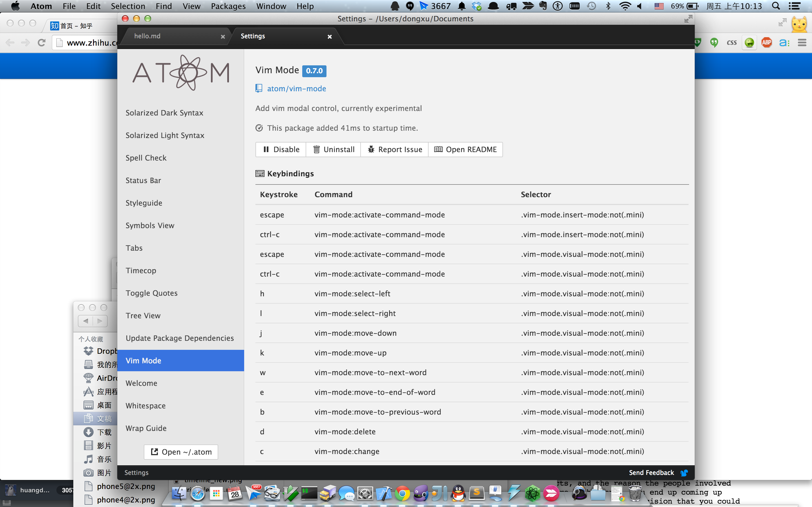Open Chrome from the dock
The width and height of the screenshot is (812, 507).
(x=402, y=493)
